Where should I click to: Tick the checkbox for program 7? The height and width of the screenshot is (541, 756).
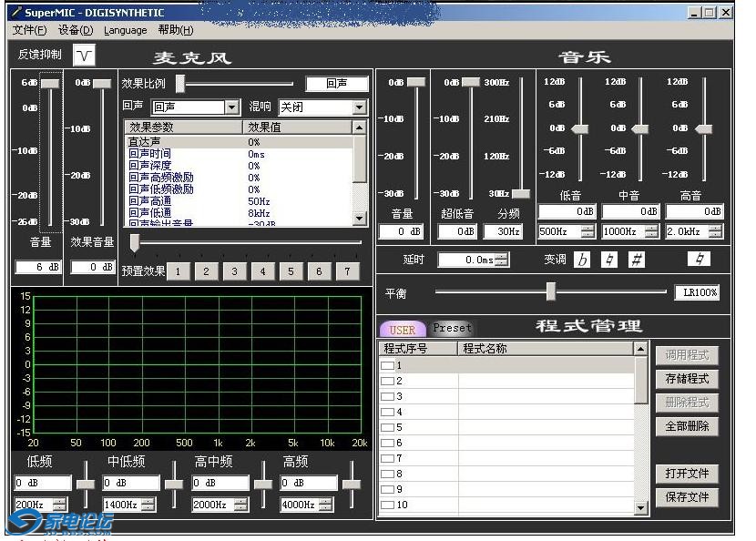(x=387, y=458)
